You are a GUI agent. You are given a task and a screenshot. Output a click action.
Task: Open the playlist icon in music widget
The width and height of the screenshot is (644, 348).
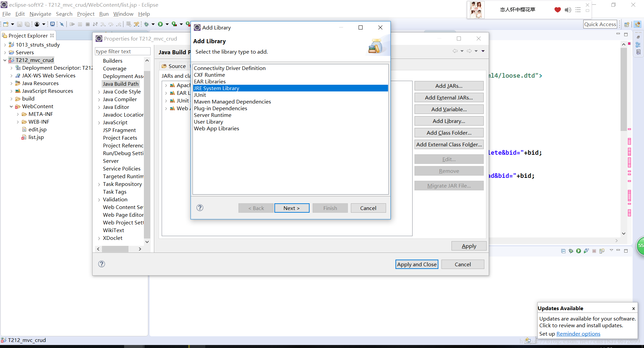tap(578, 10)
